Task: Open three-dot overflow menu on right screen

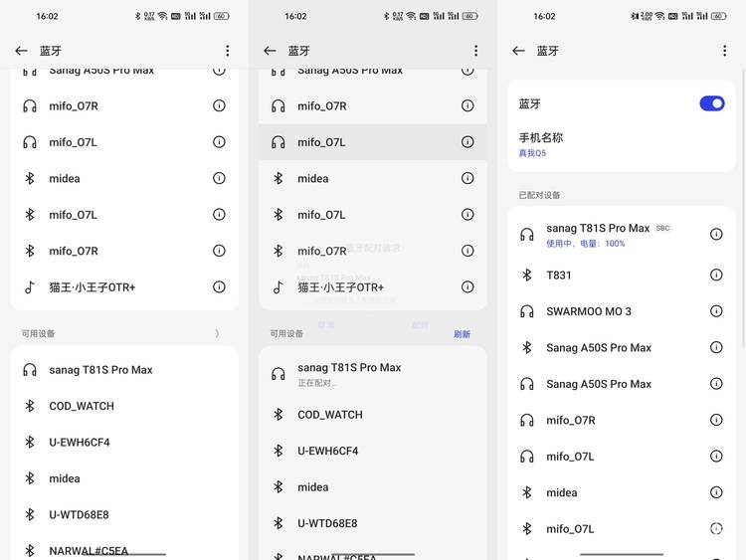Action: tap(724, 51)
